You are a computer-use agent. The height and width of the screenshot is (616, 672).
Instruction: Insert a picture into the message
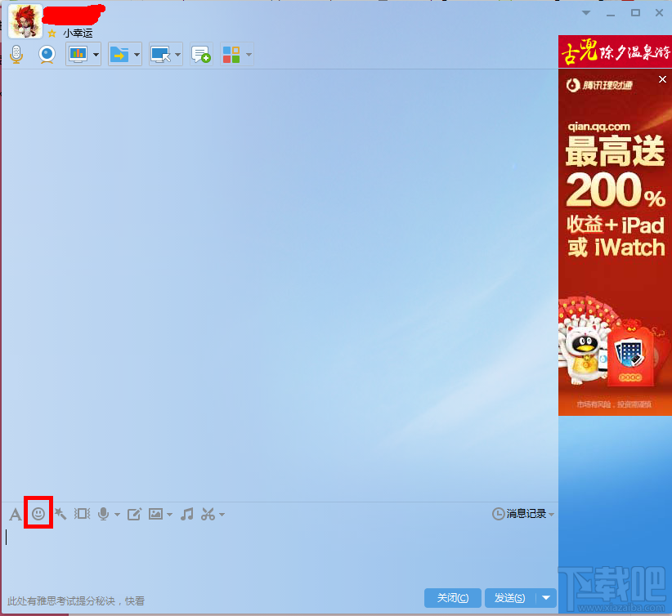[157, 514]
